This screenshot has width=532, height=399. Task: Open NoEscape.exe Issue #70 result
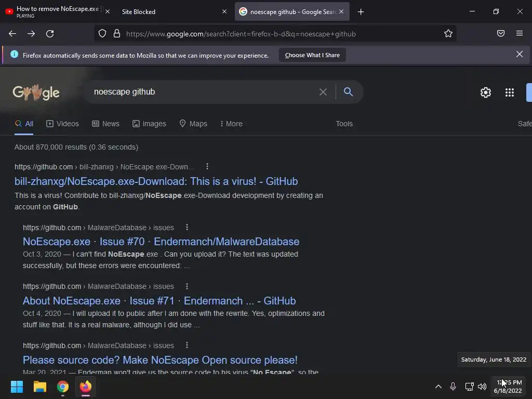pos(161,242)
